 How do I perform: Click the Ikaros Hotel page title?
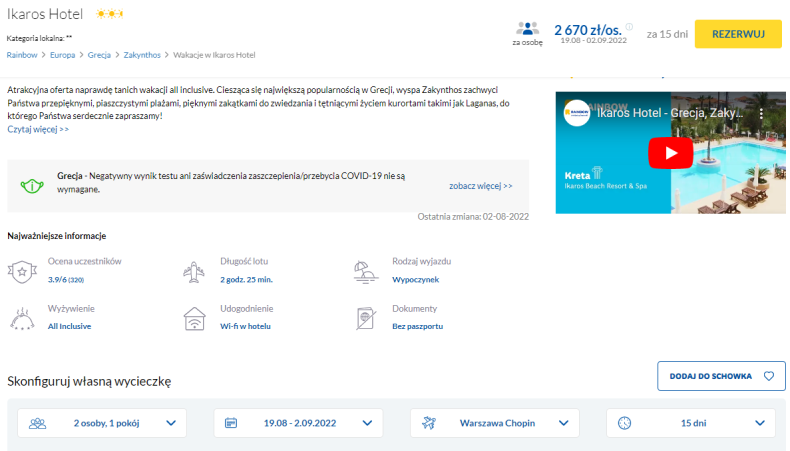(x=45, y=14)
